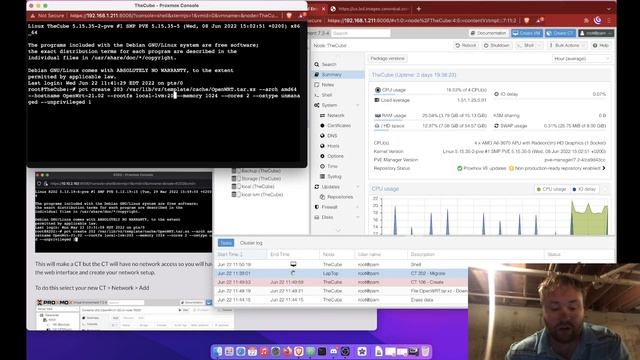640x360 pixels.
Task: Switch to the Cluster log tab
Action: click(251, 243)
